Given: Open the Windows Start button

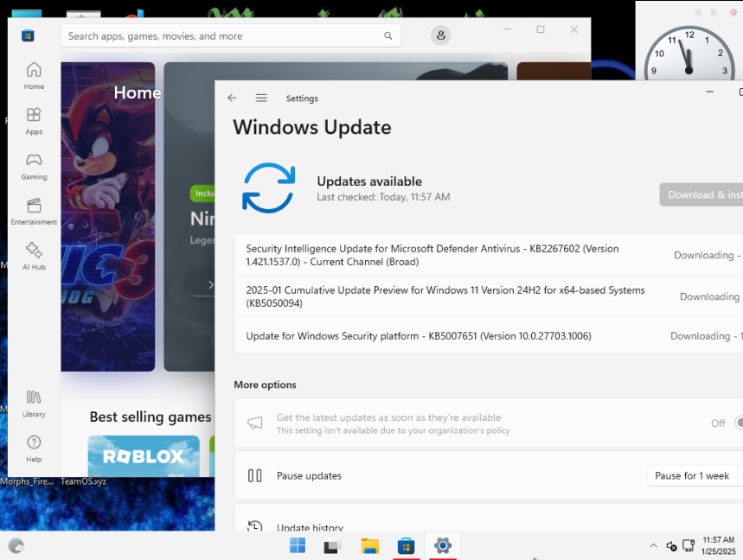Looking at the screenshot, I should [298, 546].
